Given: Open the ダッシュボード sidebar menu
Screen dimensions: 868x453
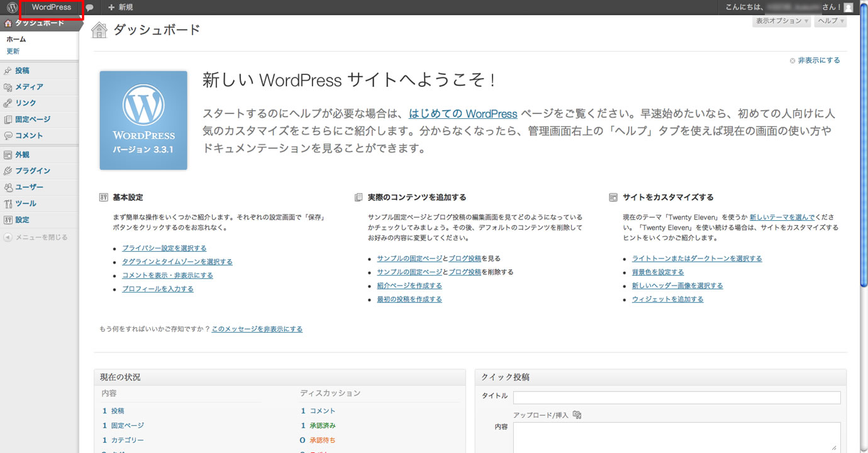Looking at the screenshot, I should 39,23.
